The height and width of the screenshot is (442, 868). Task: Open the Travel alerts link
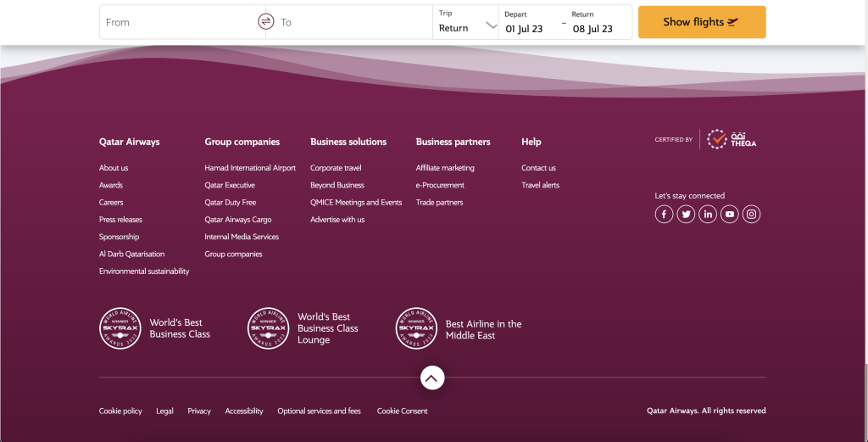(540, 185)
